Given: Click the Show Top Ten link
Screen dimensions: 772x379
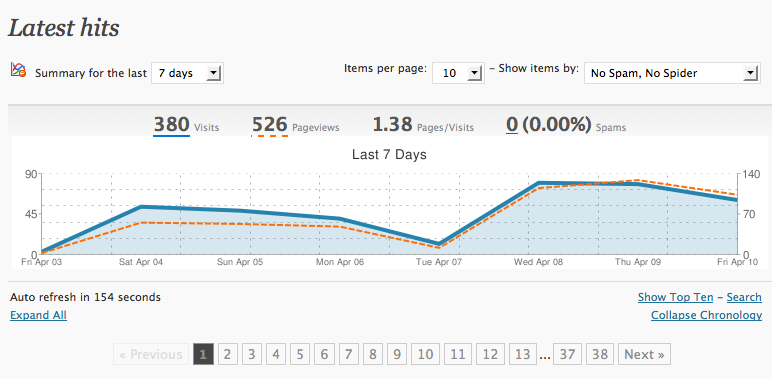Looking at the screenshot, I should coord(675,297).
